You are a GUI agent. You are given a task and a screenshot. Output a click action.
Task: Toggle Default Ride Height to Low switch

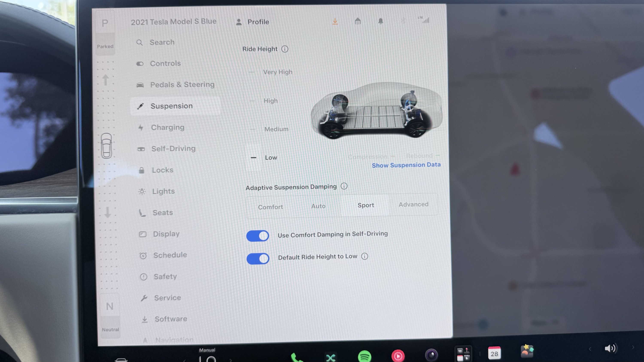tap(258, 259)
